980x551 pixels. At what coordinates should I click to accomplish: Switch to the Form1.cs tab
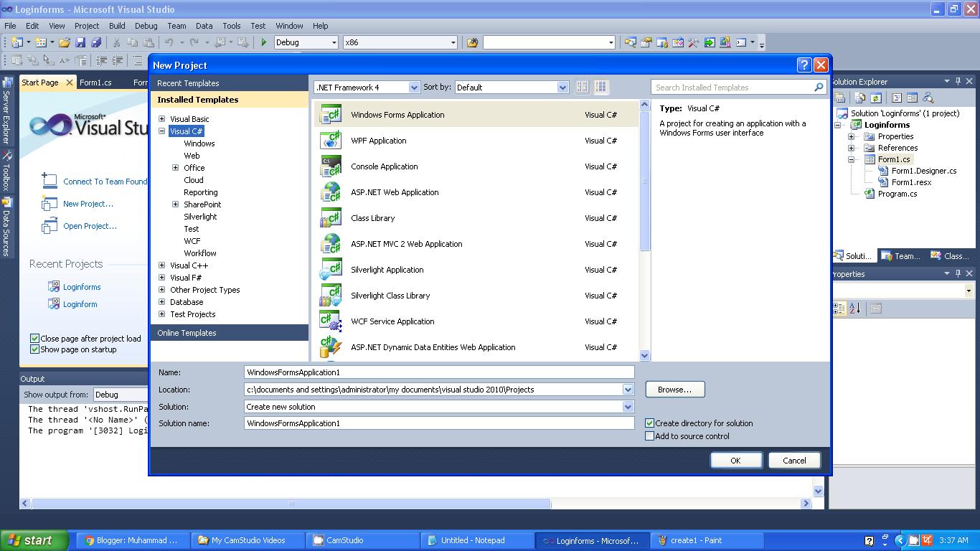(95, 82)
